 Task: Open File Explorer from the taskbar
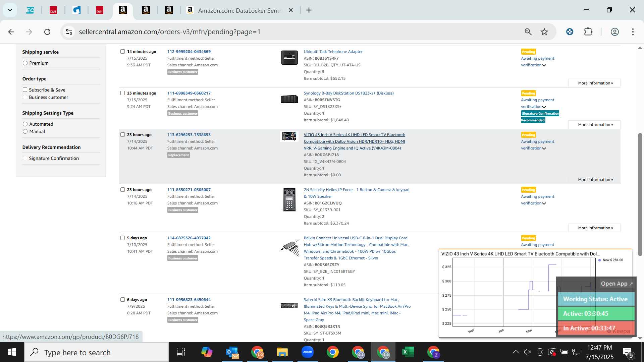coord(282,352)
